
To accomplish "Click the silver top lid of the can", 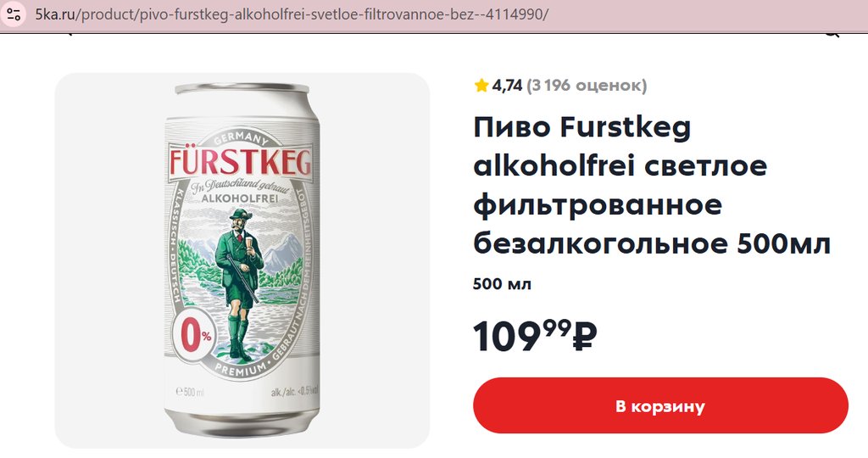I will point(242,88).
